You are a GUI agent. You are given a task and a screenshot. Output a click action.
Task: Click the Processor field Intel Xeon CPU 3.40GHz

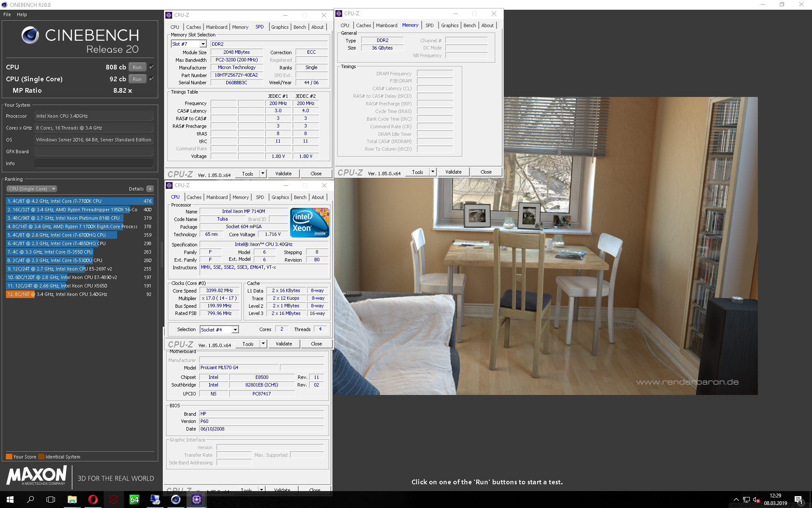[94, 116]
